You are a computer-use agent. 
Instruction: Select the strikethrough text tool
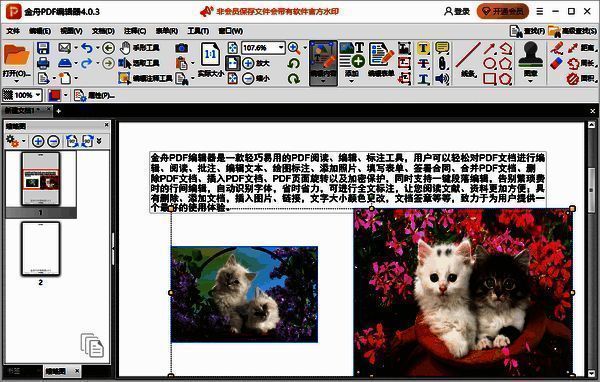tap(423, 63)
